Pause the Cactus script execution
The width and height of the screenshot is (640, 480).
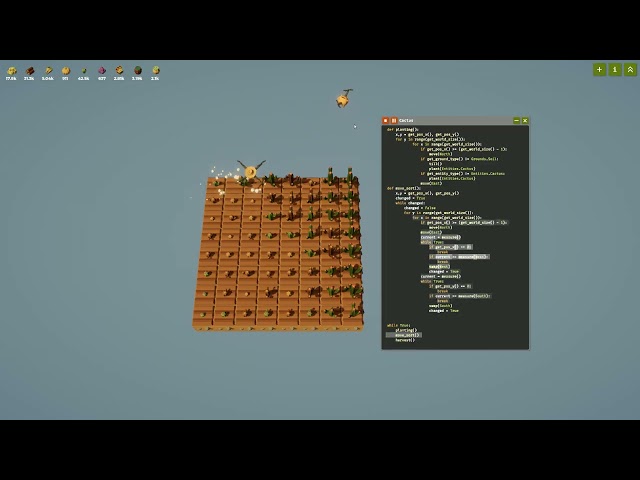pyautogui.click(x=394, y=120)
